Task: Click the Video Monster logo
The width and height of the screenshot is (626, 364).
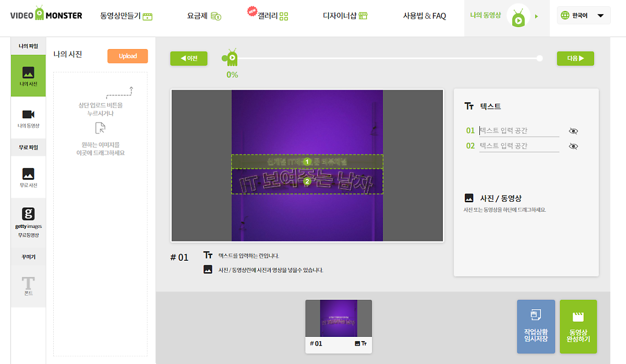Action: (46, 15)
